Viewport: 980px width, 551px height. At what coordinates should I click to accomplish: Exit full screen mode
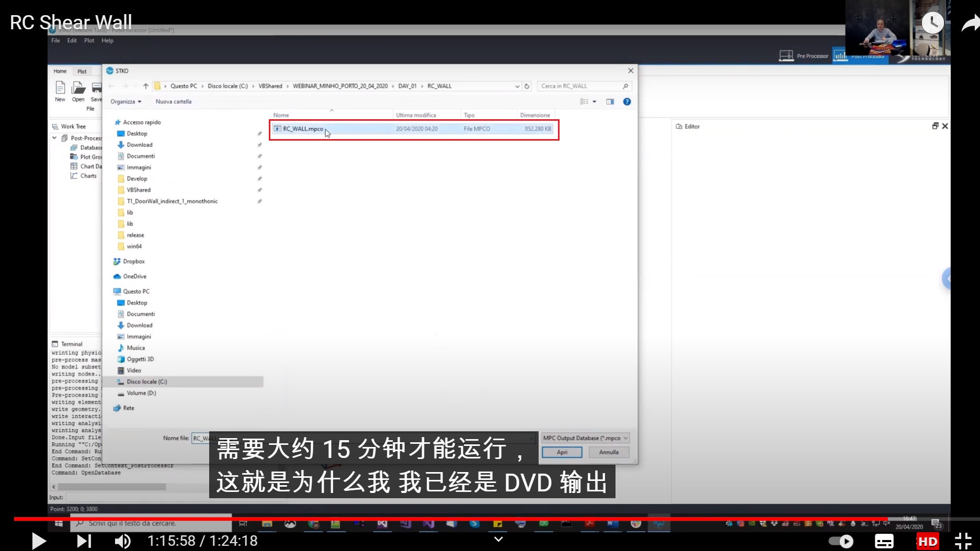(963, 542)
